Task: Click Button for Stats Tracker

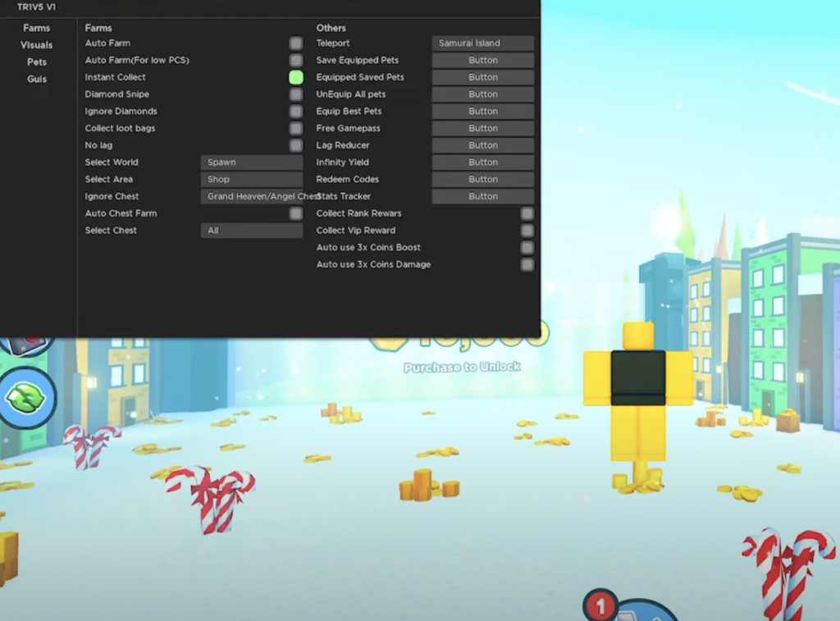Action: coord(483,196)
